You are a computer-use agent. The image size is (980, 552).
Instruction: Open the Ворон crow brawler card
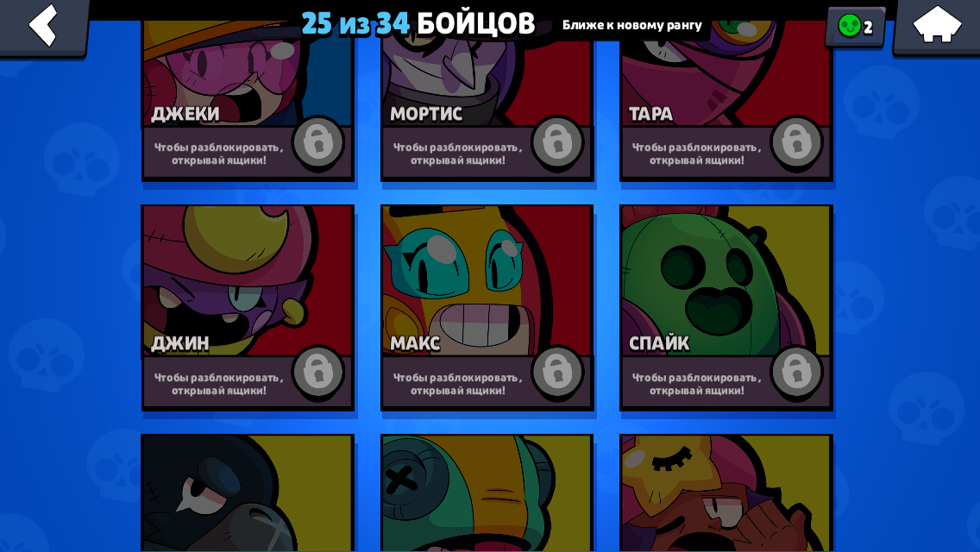[x=248, y=493]
